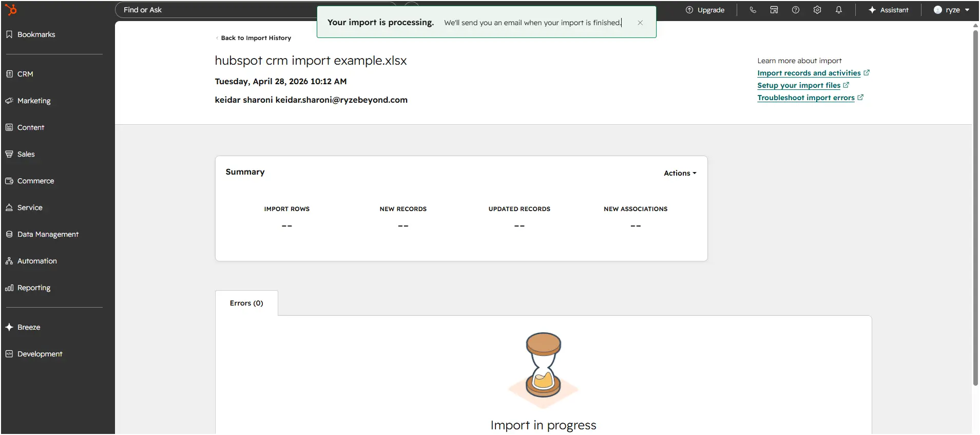Click the NEW ASSOCIATIONS summary label
The image size is (980, 435).
[x=636, y=209]
